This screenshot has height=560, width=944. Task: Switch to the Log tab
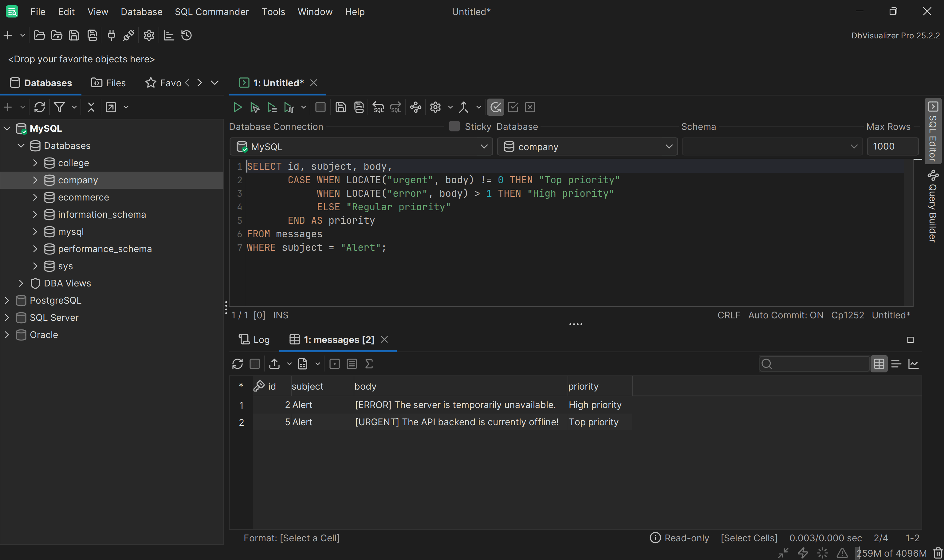(x=254, y=340)
